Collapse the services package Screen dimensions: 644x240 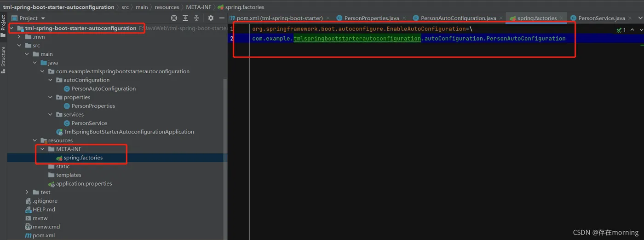click(51, 114)
